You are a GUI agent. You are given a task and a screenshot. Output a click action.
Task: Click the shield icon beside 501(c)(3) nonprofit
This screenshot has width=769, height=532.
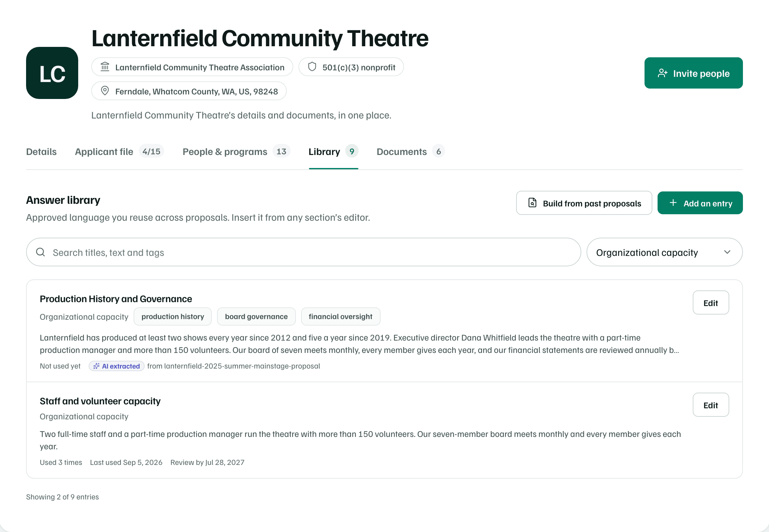pyautogui.click(x=312, y=67)
